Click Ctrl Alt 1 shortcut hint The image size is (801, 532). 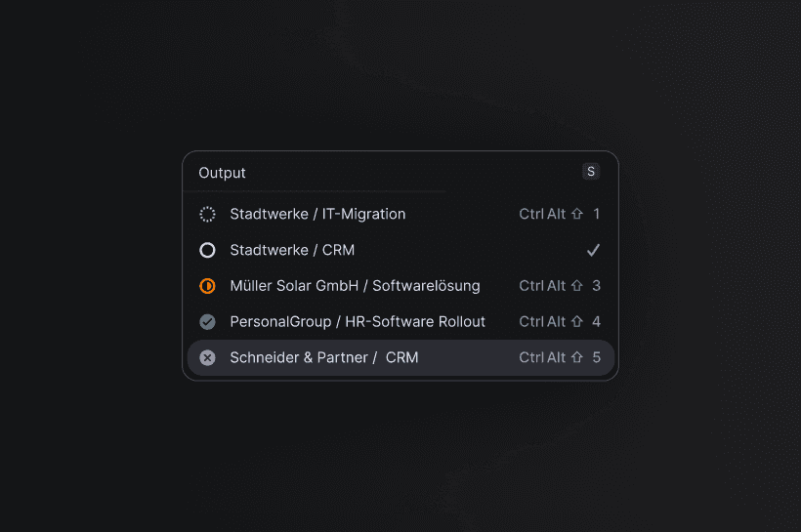click(x=559, y=214)
